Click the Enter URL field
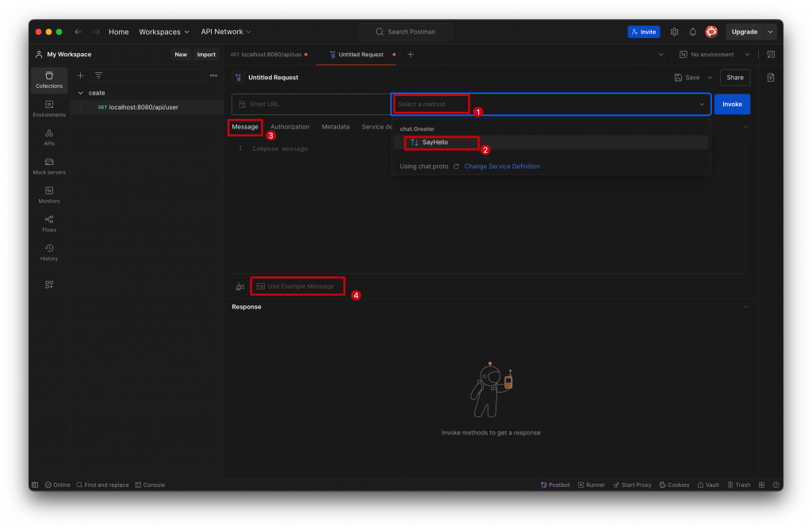Screen dimensions: 812x529 click(311, 104)
